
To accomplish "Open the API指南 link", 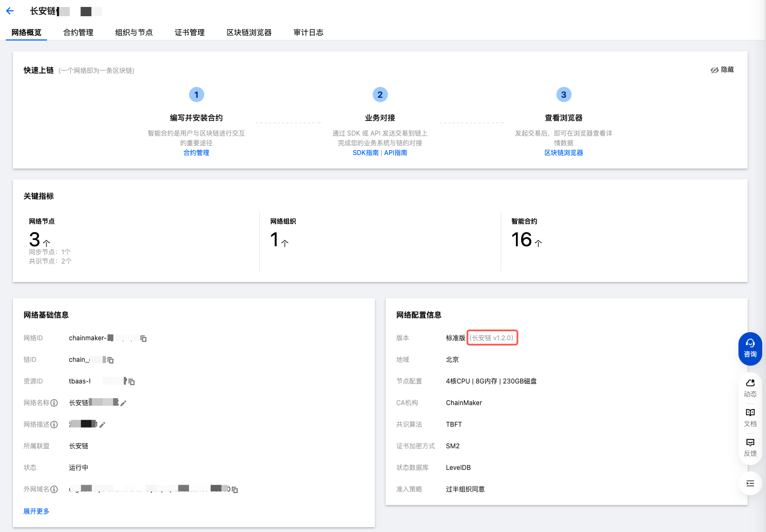I will point(395,153).
